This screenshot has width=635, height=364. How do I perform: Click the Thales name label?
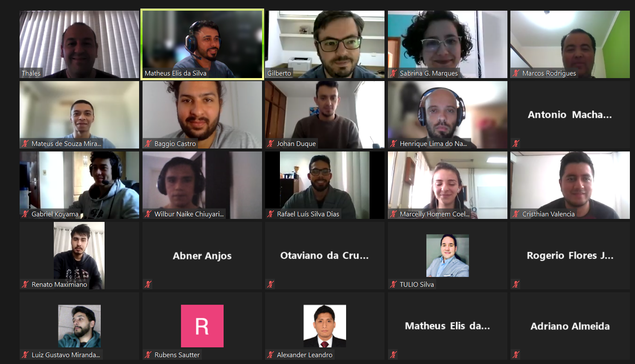click(31, 73)
